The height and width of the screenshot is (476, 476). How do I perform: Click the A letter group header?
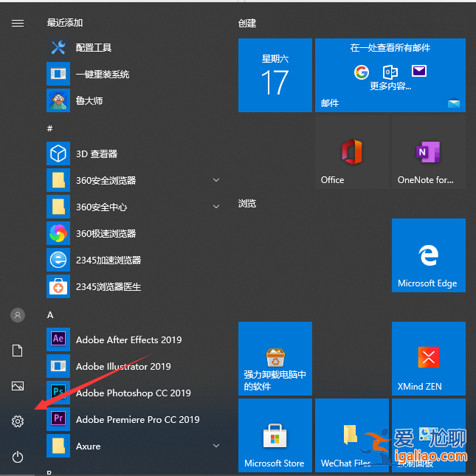(50, 315)
